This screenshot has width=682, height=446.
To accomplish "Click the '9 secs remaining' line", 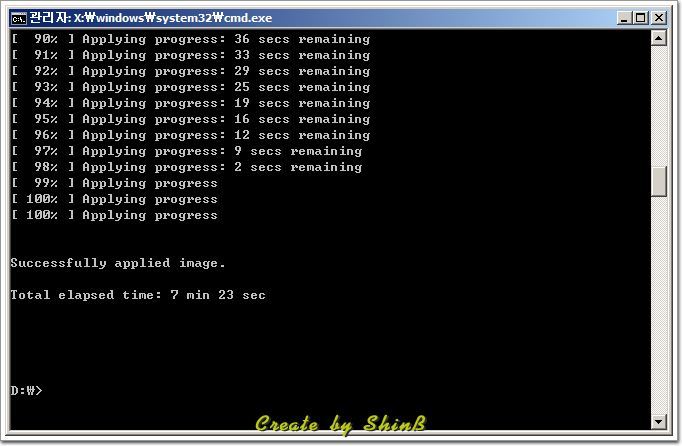I will pos(187,151).
